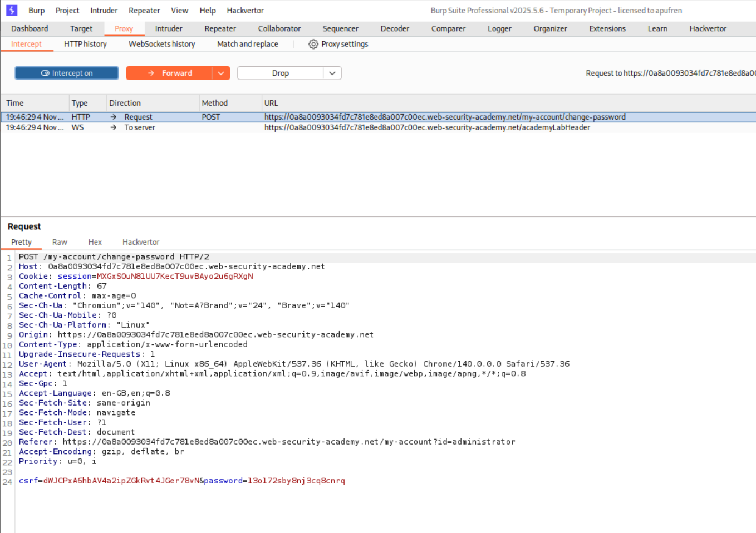
Task: Open the Drop dropdown arrow
Action: click(x=332, y=73)
